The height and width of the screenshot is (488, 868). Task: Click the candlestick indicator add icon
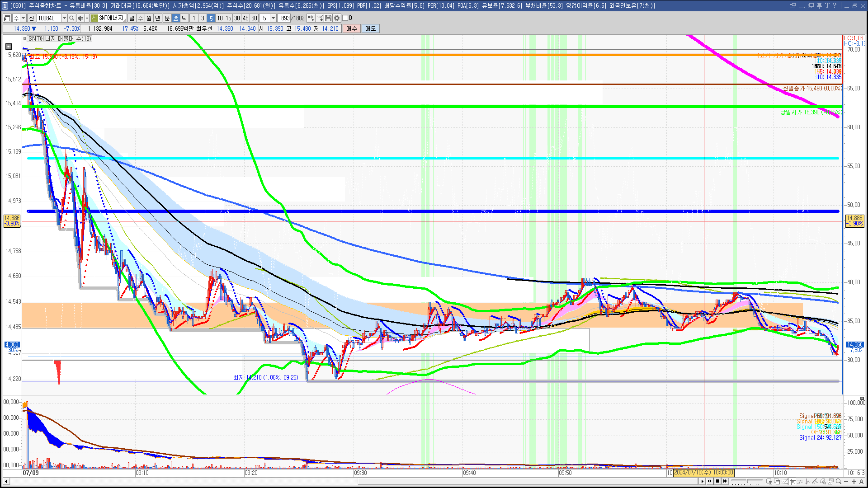[311, 18]
